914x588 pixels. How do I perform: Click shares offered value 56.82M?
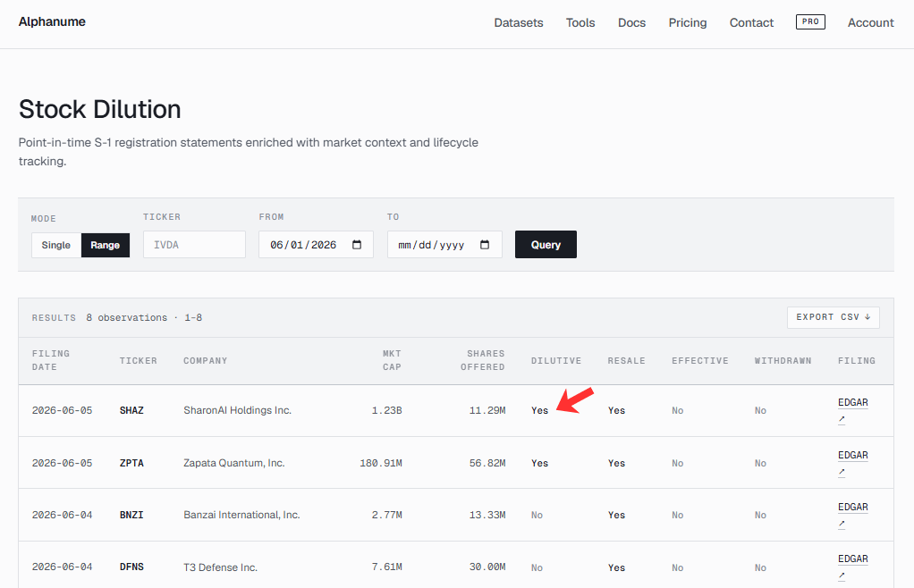[487, 464]
